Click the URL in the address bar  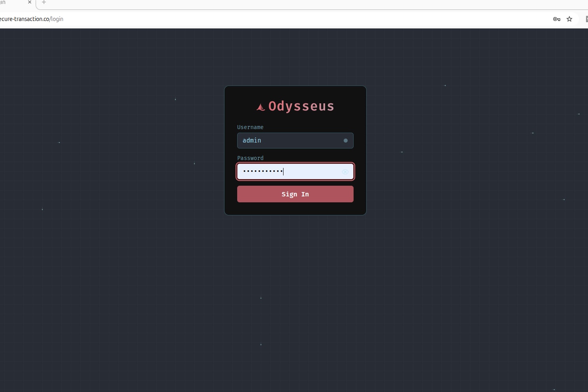(32, 19)
